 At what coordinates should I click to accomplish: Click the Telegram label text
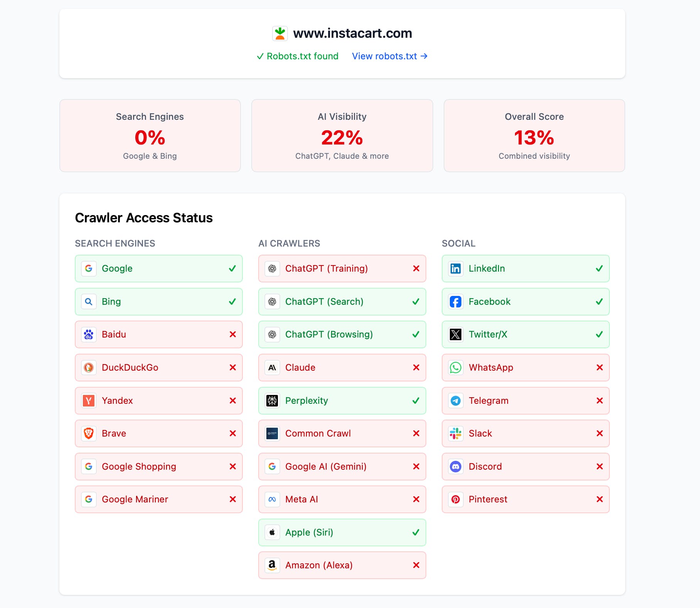pyautogui.click(x=488, y=401)
